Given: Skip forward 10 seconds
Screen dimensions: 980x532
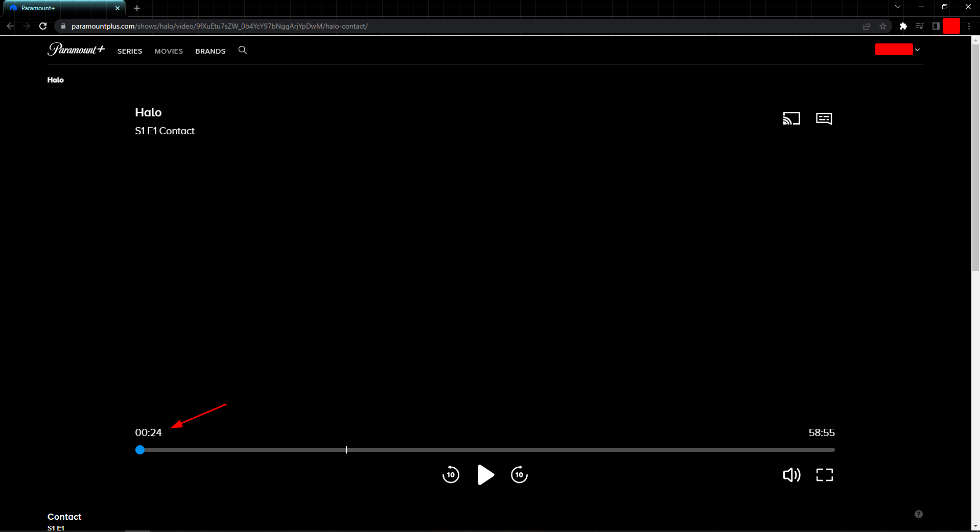Looking at the screenshot, I should coord(519,475).
